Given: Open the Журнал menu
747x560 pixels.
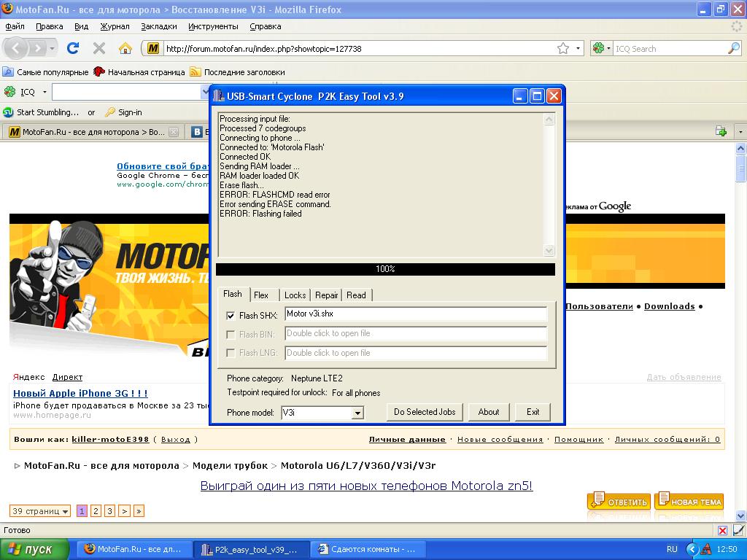Looking at the screenshot, I should tap(115, 26).
